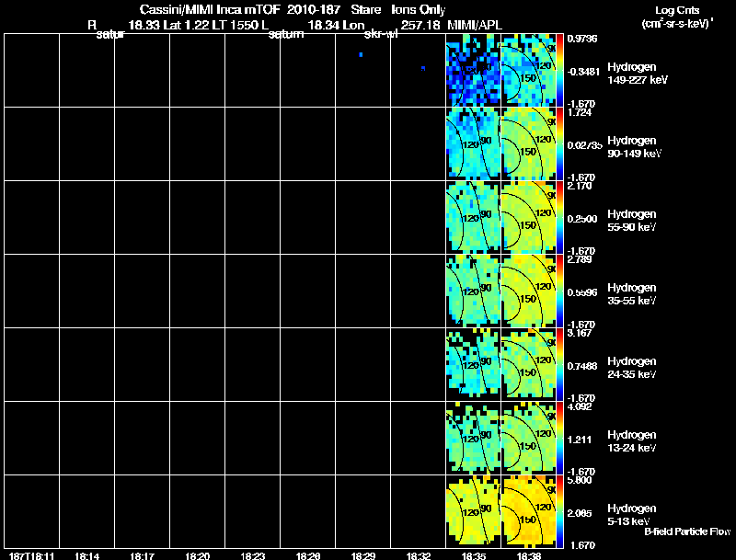Screen dimensions: 736x560
Task: Select the Hydrogen 5-13 keV image at 18:38
Action: click(x=528, y=511)
